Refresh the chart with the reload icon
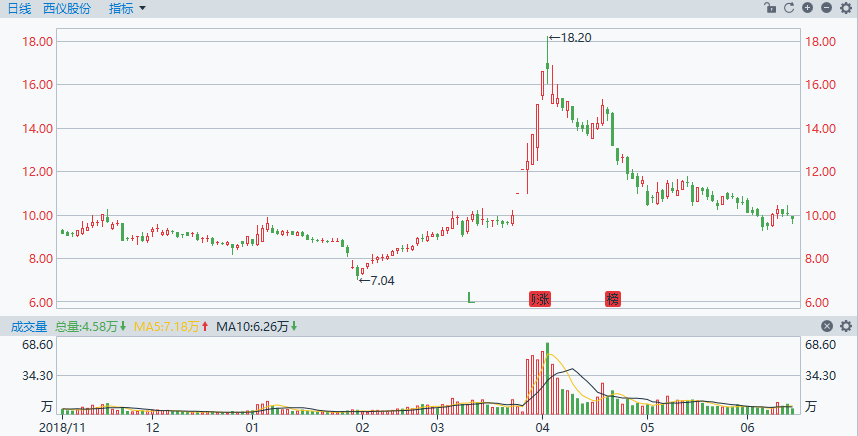This screenshot has height=436, width=858. tap(789, 8)
